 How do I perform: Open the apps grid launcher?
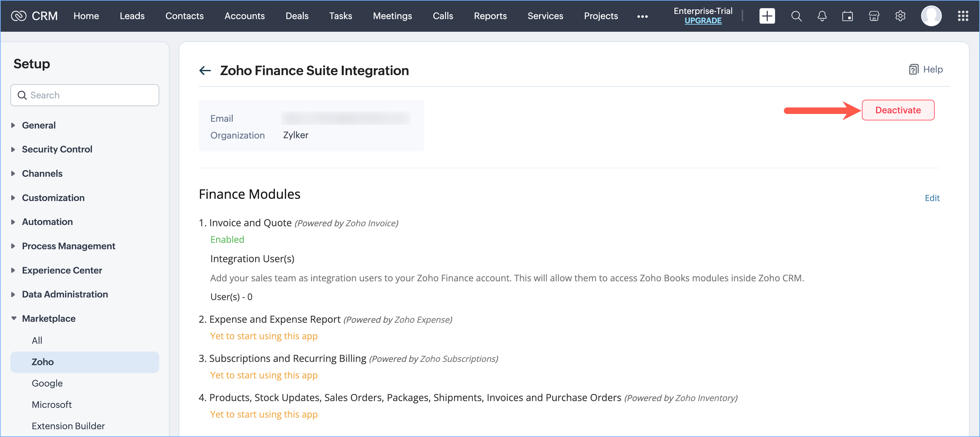pos(963,16)
